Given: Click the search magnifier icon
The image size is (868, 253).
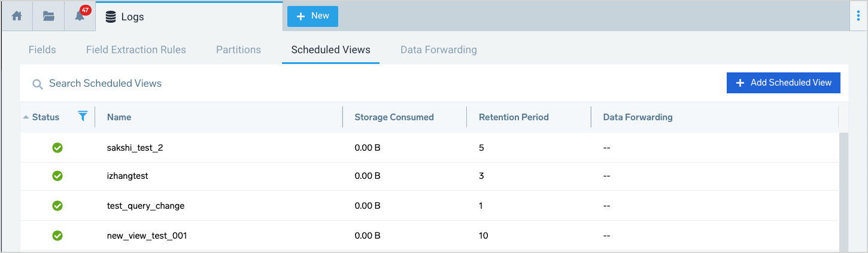Looking at the screenshot, I should click(x=38, y=84).
